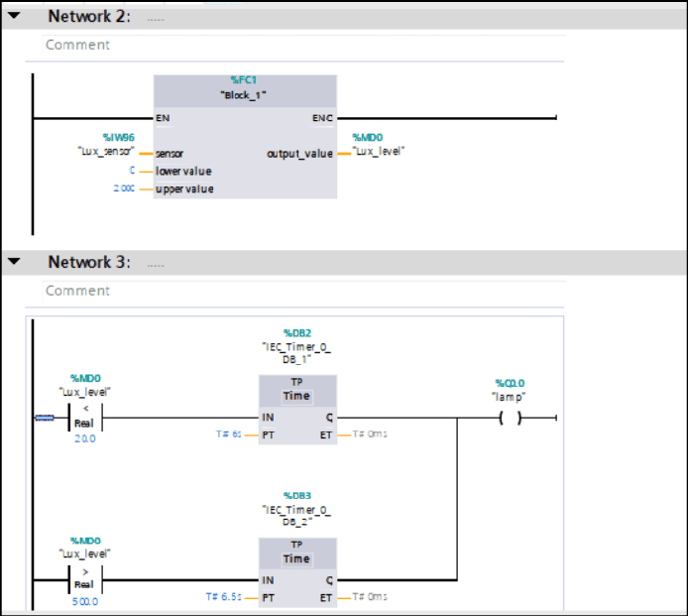The height and width of the screenshot is (616, 688).
Task: Click the %MD0 Lux_level tag above the less-than contact
Action: [85, 385]
